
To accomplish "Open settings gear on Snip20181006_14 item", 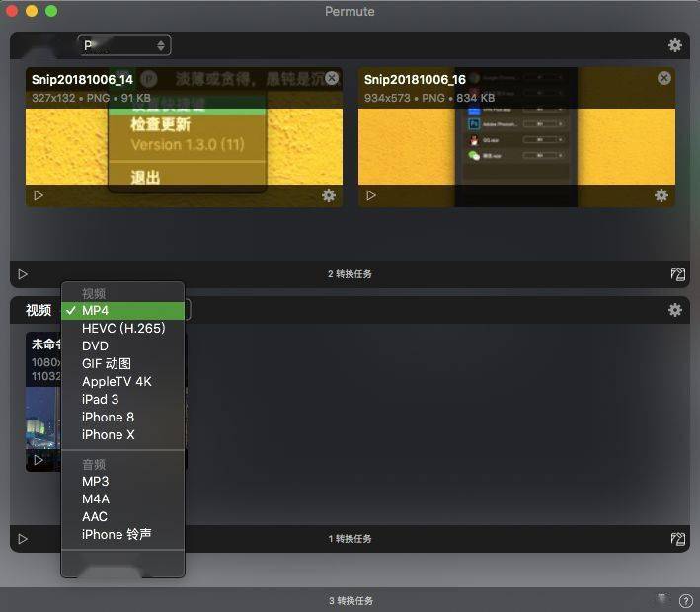I will (329, 195).
